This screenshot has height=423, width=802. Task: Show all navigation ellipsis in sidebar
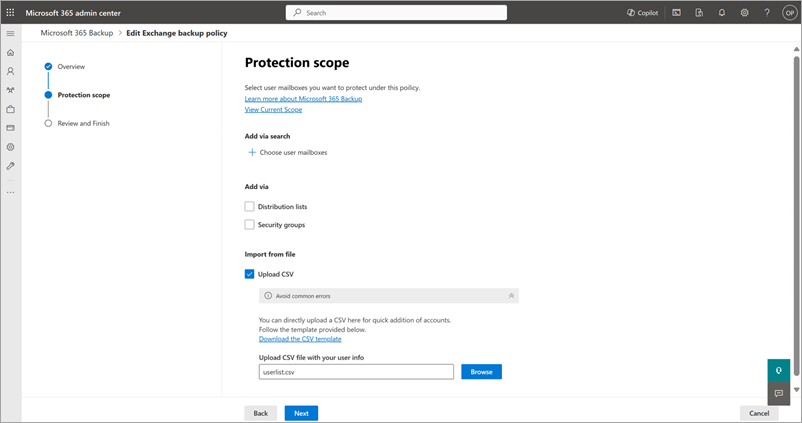click(x=10, y=192)
